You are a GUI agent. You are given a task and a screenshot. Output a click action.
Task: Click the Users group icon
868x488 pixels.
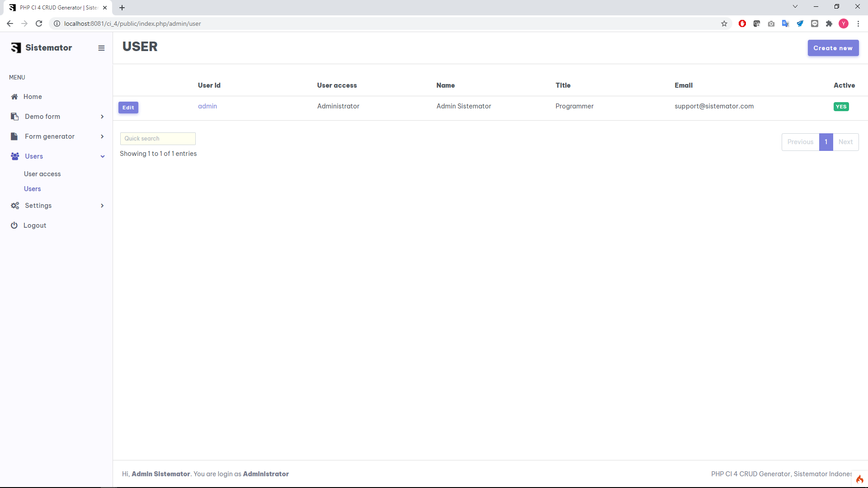(x=15, y=156)
